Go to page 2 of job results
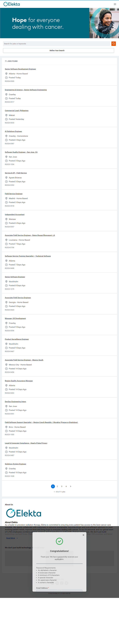The image size is (119, 644). tap(57, 486)
